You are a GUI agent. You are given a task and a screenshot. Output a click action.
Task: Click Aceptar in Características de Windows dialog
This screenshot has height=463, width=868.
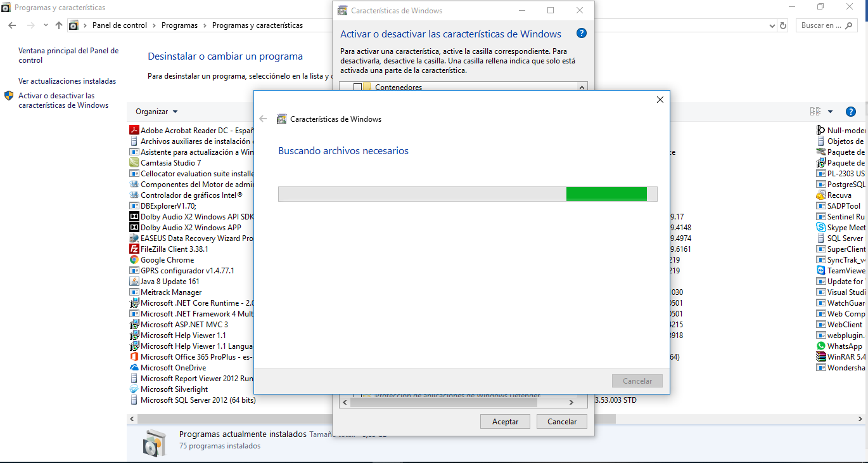coord(506,421)
